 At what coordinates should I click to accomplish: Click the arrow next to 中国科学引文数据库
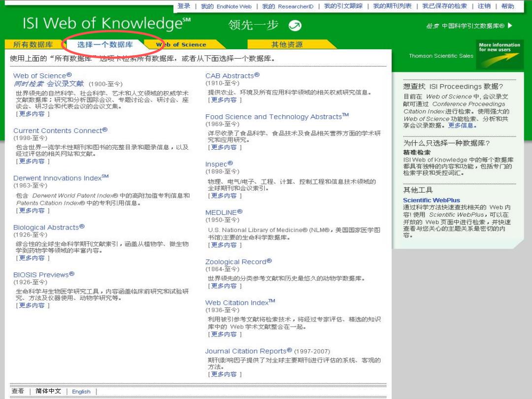[x=510, y=26]
